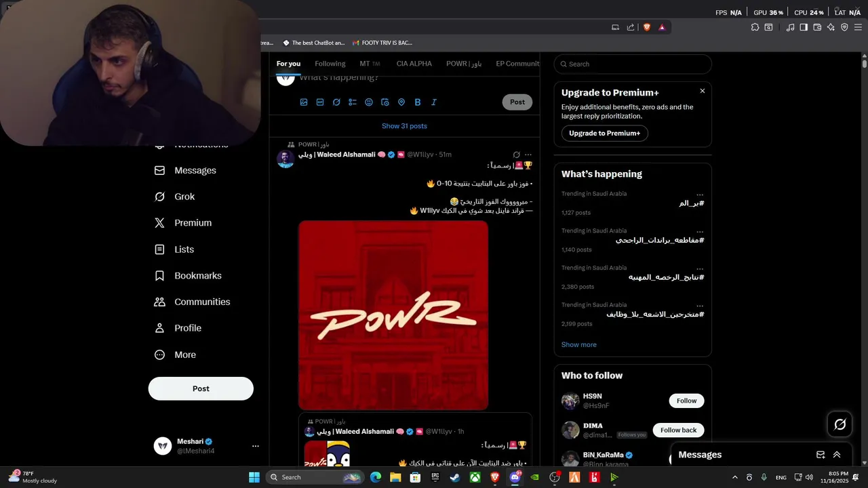Image resolution: width=868 pixels, height=488 pixels.
Task: Add media image to the post composer
Action: pyautogui.click(x=304, y=102)
